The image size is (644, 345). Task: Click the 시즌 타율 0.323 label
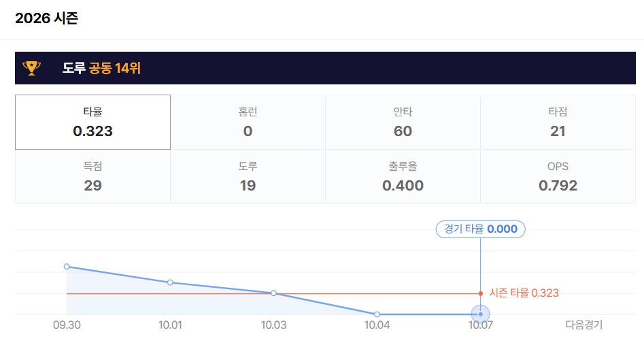tap(524, 293)
